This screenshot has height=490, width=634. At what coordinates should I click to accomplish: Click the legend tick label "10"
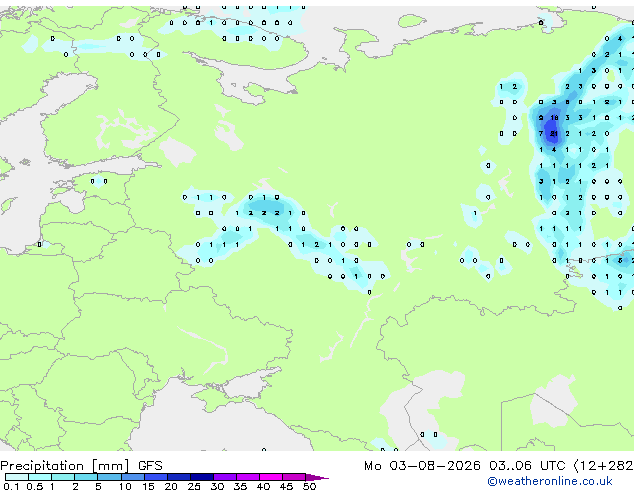click(125, 486)
